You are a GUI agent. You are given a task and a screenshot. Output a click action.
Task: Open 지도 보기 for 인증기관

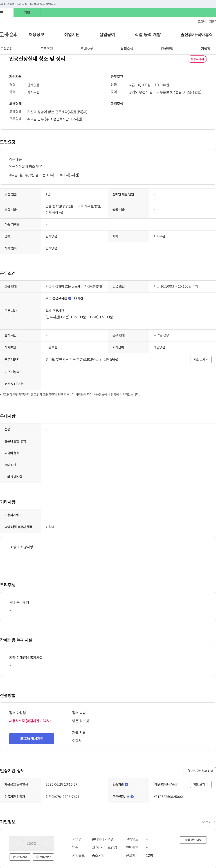click(x=201, y=784)
